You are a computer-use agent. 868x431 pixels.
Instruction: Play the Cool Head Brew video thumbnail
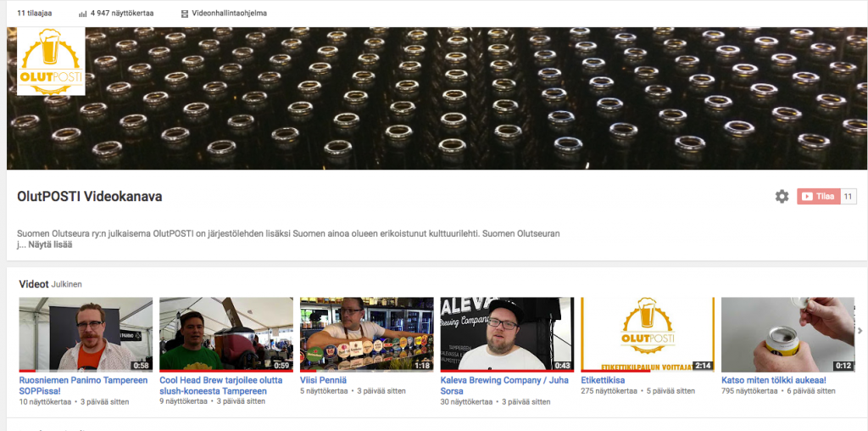(x=226, y=334)
